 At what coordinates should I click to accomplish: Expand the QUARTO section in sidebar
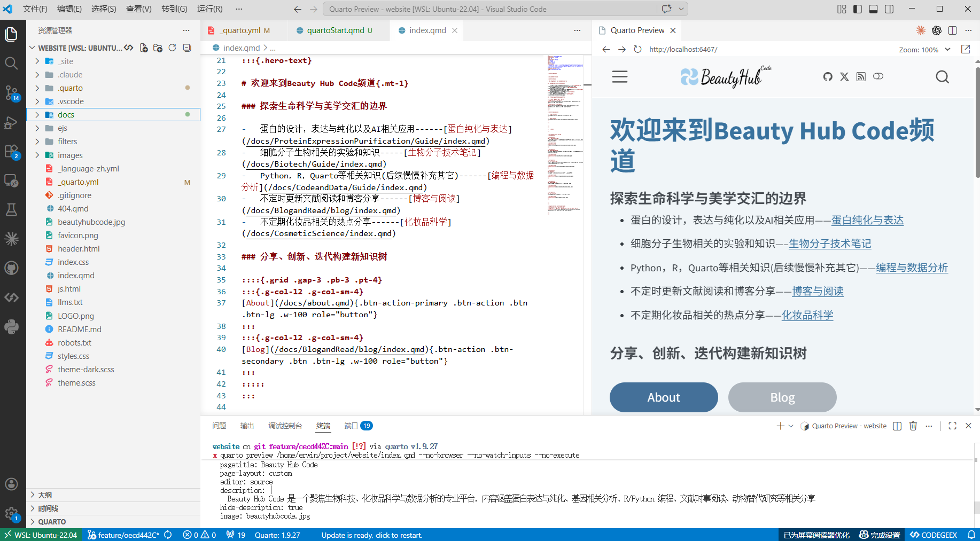[52, 522]
